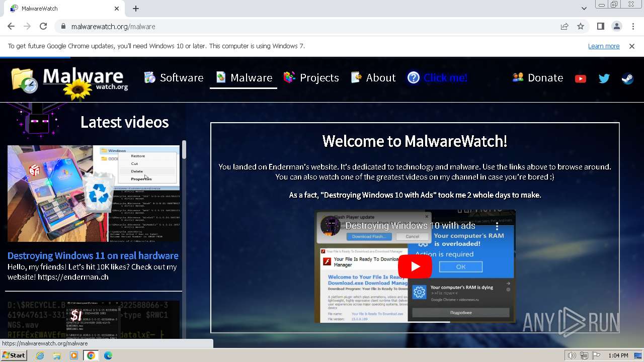Open the Chrome three-dot menu
644x362 pixels.
(632, 26)
